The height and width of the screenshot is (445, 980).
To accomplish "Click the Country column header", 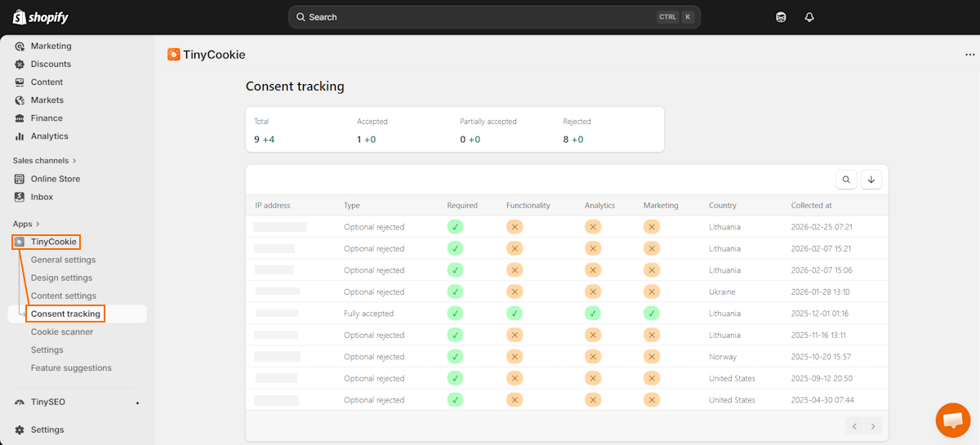I will [723, 206].
